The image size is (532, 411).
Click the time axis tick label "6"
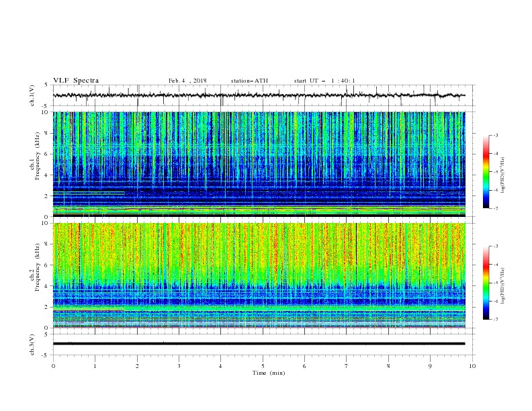coord(304,366)
